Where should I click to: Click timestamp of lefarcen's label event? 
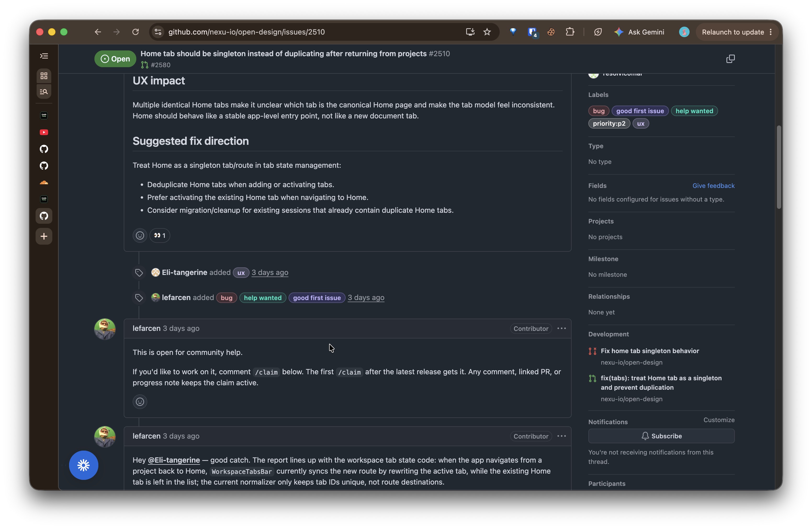pos(366,298)
